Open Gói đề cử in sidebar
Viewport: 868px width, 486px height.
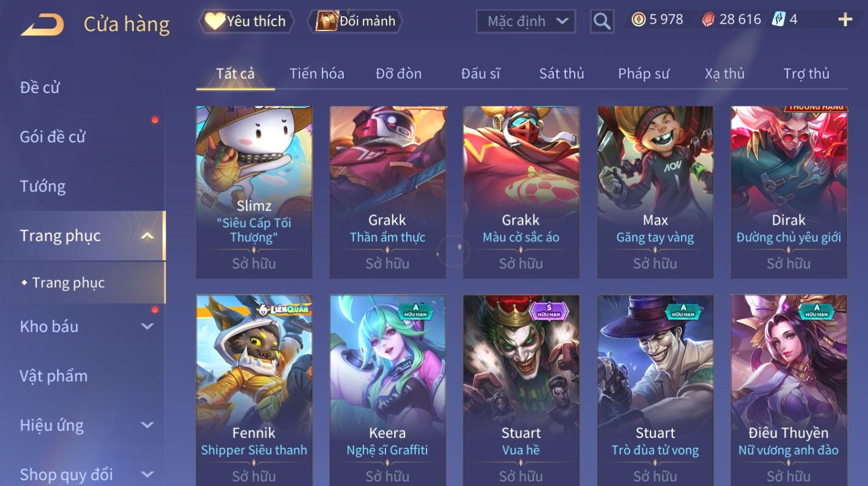click(53, 137)
